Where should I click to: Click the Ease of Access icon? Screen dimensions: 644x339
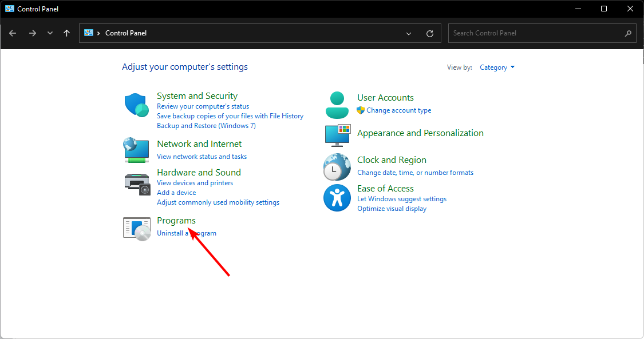tap(337, 198)
